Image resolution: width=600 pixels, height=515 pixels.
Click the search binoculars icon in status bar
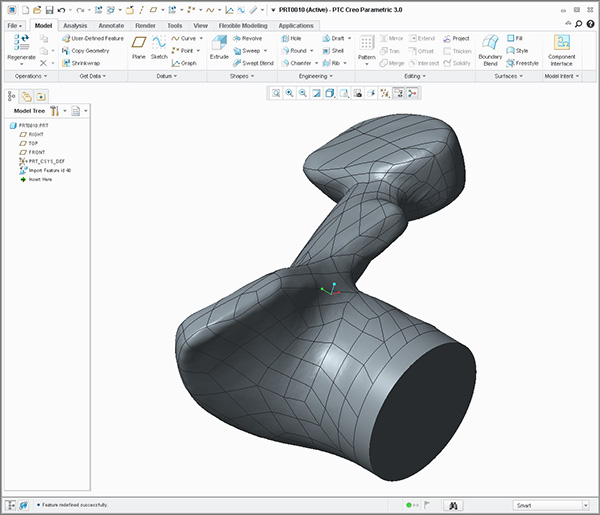[453, 505]
